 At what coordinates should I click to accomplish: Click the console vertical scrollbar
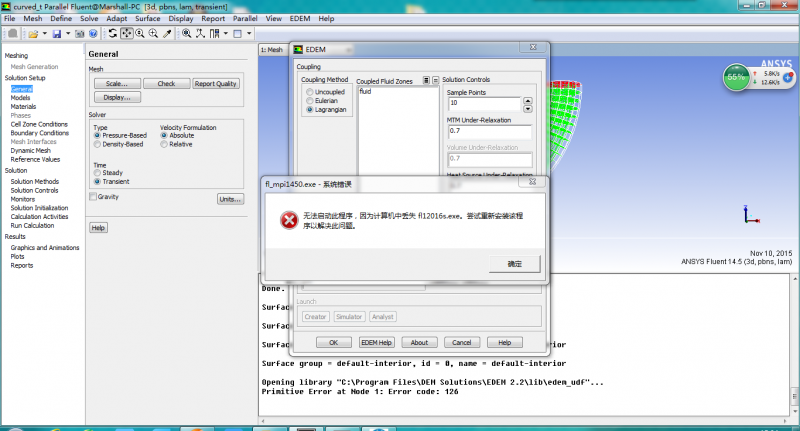point(795,345)
